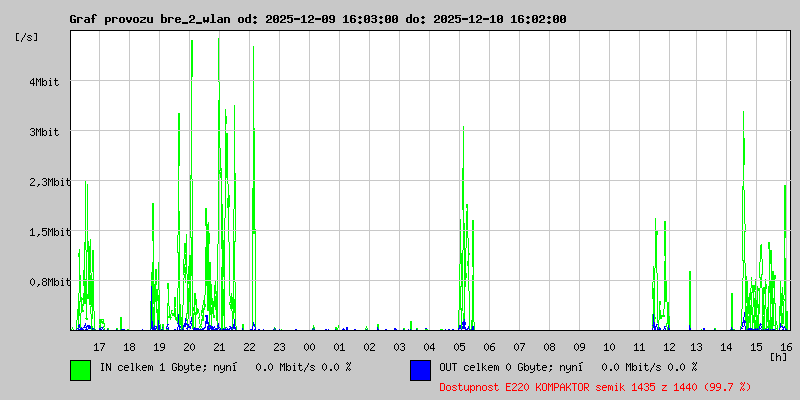This screenshot has width=800, height=400.
Task: Click the hour label 14 on x-axis
Action: (x=727, y=347)
